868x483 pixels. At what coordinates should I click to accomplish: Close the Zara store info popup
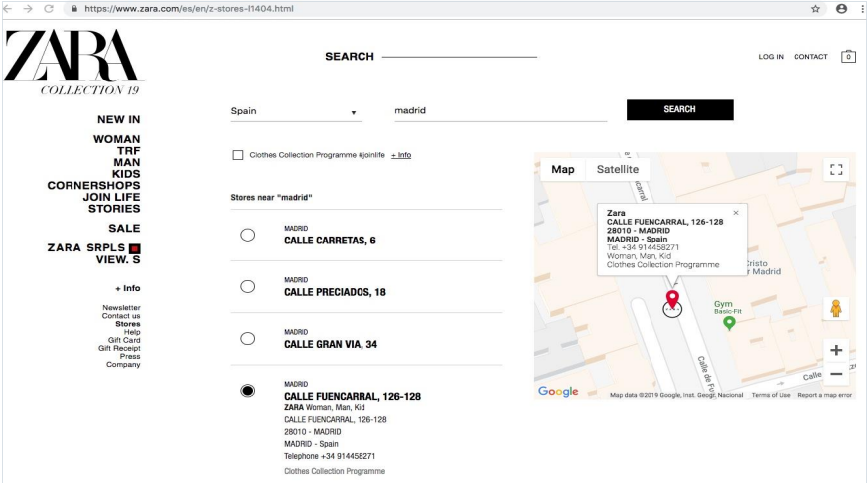tap(736, 213)
